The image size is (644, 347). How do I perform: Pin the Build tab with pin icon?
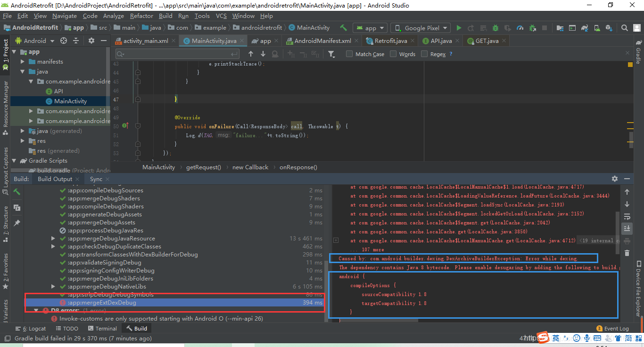17,223
